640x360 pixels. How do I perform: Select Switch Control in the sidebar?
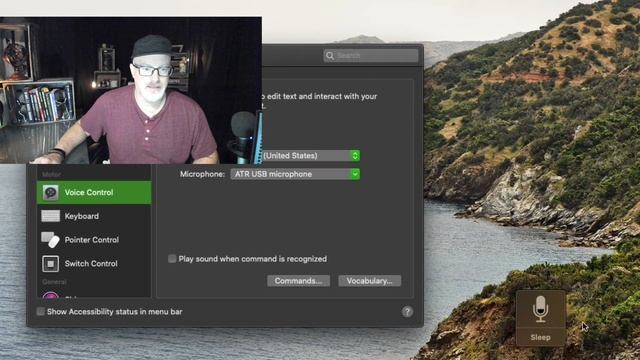[x=94, y=264]
